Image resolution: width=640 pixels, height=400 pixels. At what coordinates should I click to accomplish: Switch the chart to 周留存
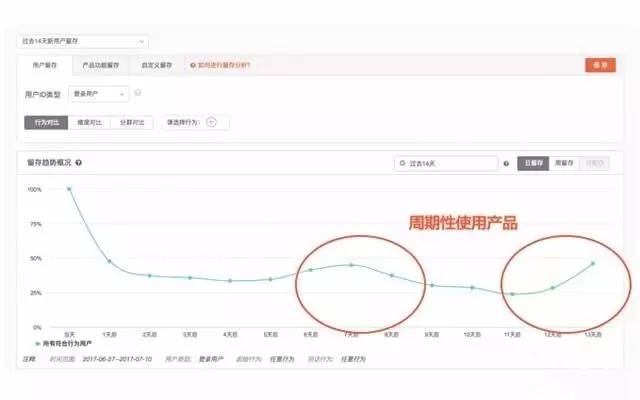click(x=564, y=163)
